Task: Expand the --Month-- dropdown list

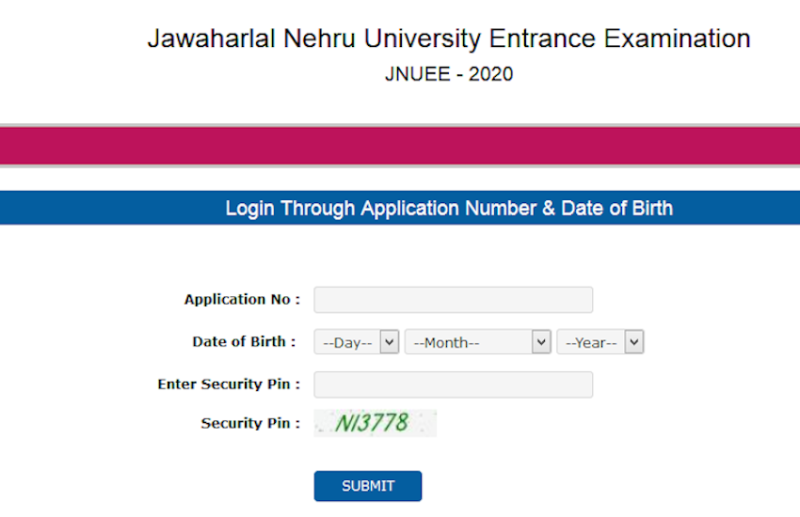Action: click(x=477, y=342)
